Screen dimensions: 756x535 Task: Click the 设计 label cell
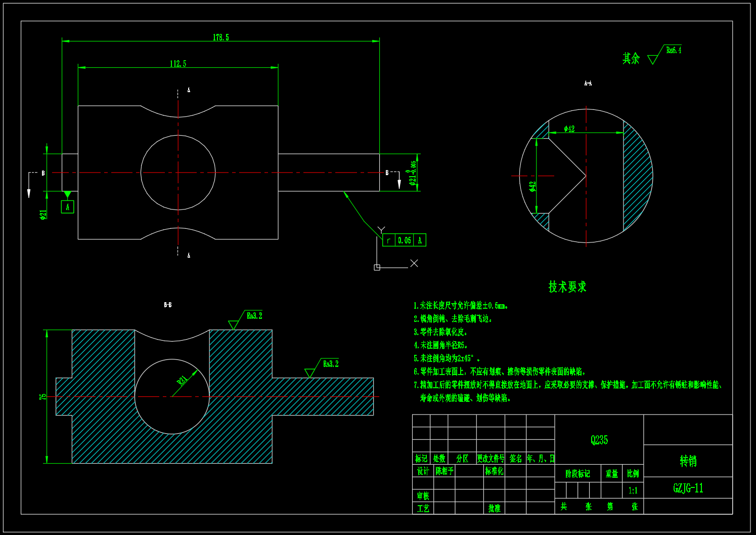pos(423,471)
